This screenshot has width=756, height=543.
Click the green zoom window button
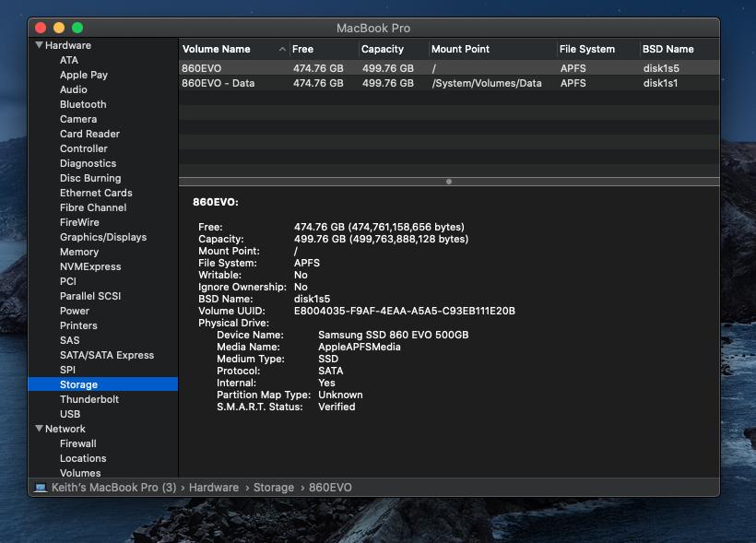77,28
